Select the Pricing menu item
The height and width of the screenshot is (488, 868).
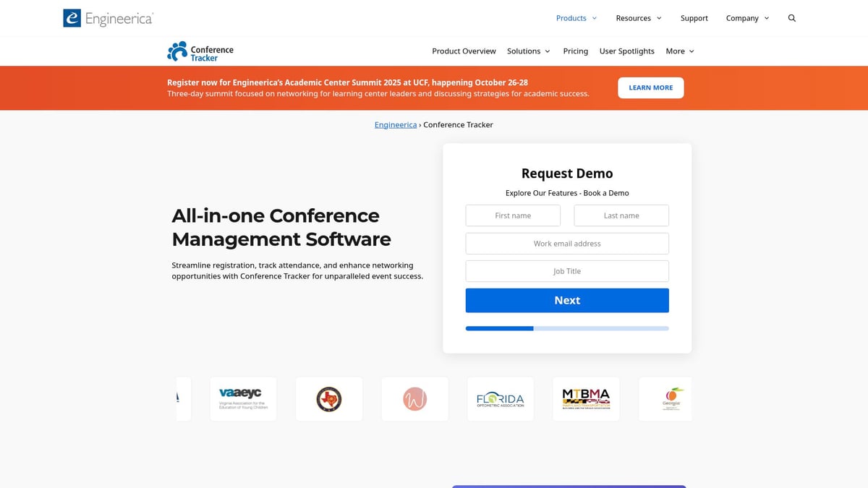point(575,51)
